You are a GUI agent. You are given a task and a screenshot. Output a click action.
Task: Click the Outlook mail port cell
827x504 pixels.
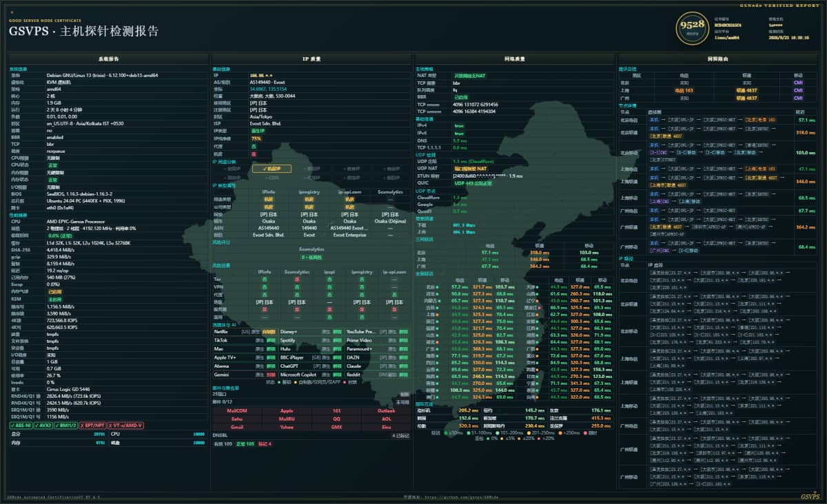(386, 410)
